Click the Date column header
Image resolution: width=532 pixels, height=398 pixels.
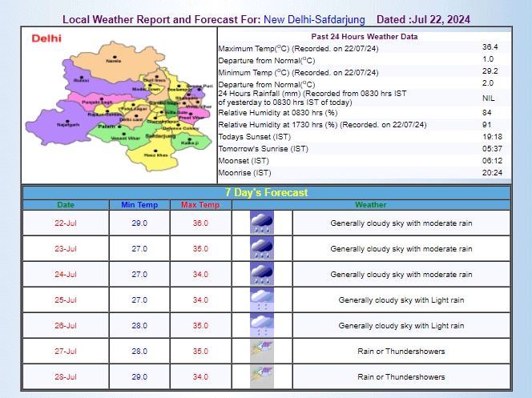66,205
